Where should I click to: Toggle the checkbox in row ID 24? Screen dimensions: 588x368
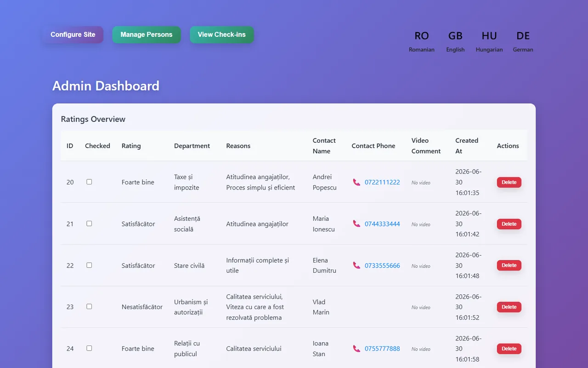click(89, 348)
